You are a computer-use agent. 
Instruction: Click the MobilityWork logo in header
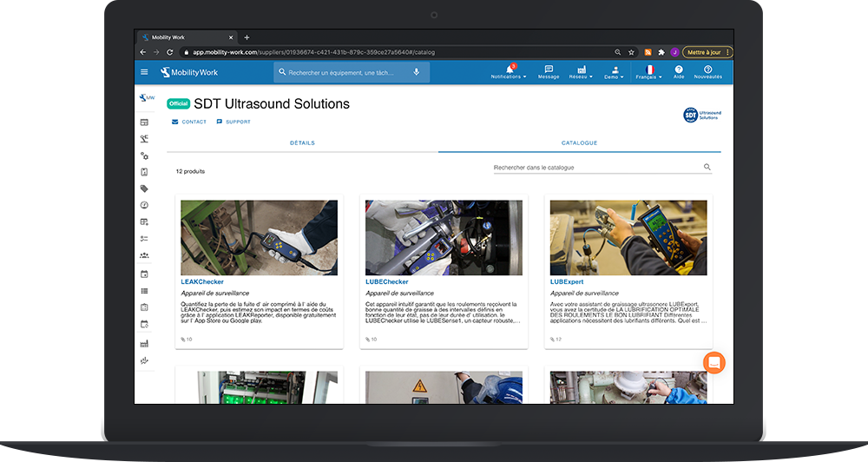189,72
